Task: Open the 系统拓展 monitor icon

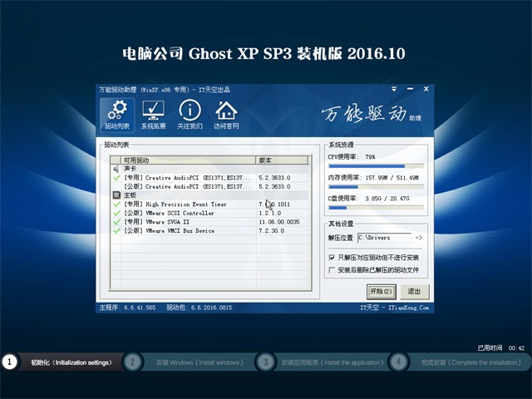Action: [x=153, y=115]
